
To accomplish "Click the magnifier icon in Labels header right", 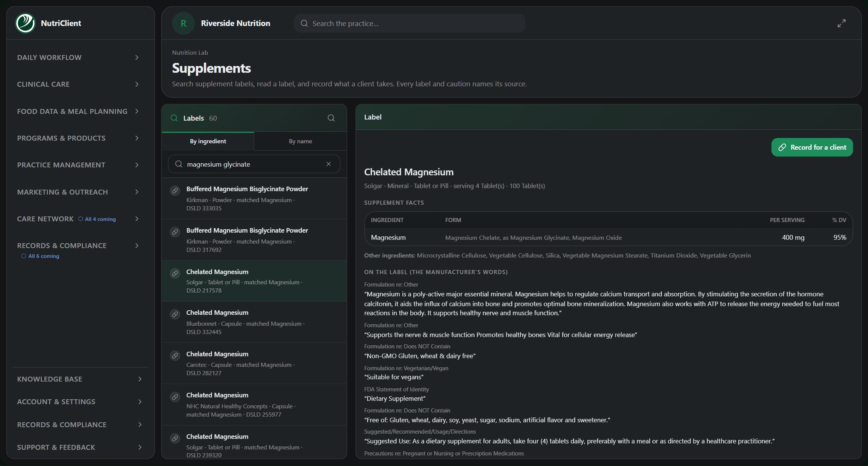I will (x=331, y=118).
